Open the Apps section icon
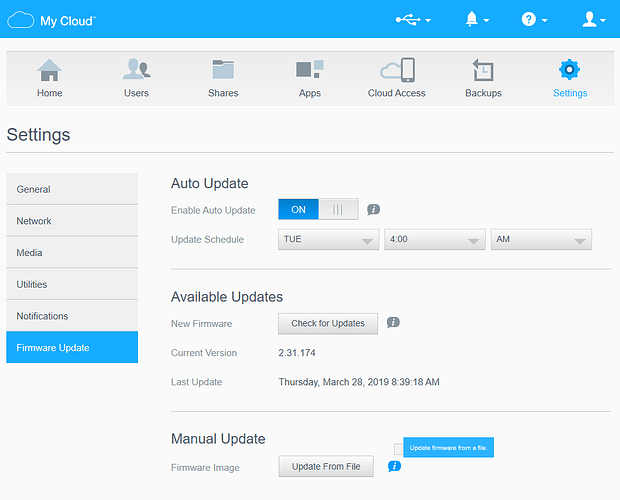620x500 pixels. 310,69
